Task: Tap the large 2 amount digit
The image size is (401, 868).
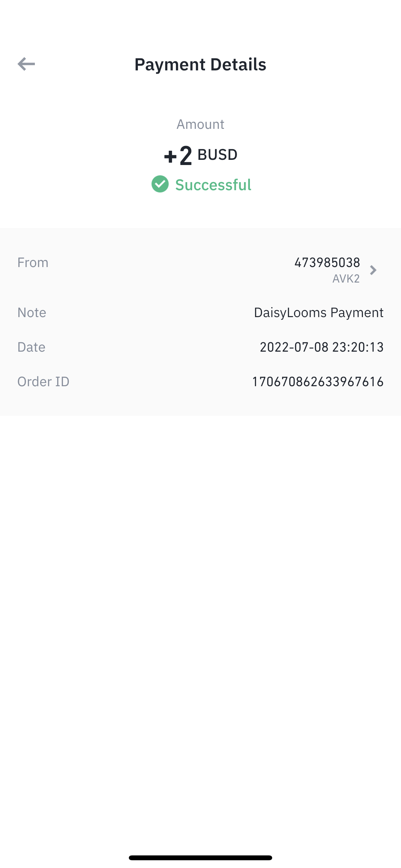Action: click(x=186, y=155)
